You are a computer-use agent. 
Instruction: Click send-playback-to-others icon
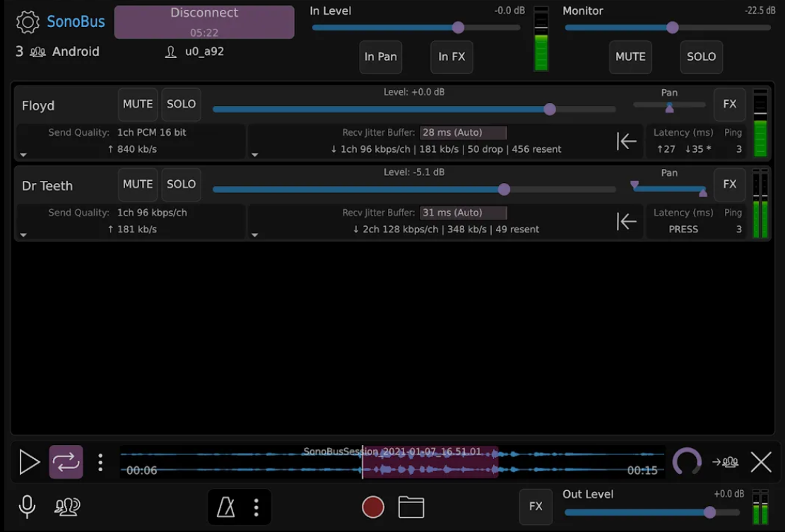point(725,462)
